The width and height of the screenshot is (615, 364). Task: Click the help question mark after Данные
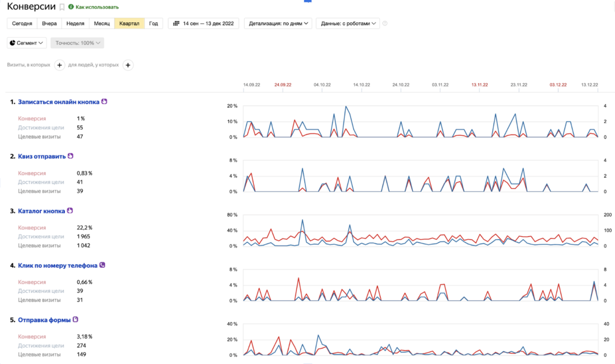point(385,23)
